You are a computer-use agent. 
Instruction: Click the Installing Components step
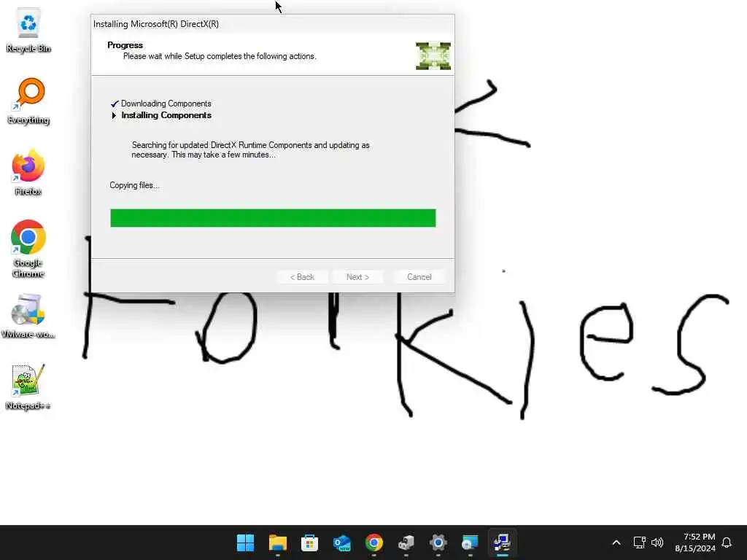point(166,115)
